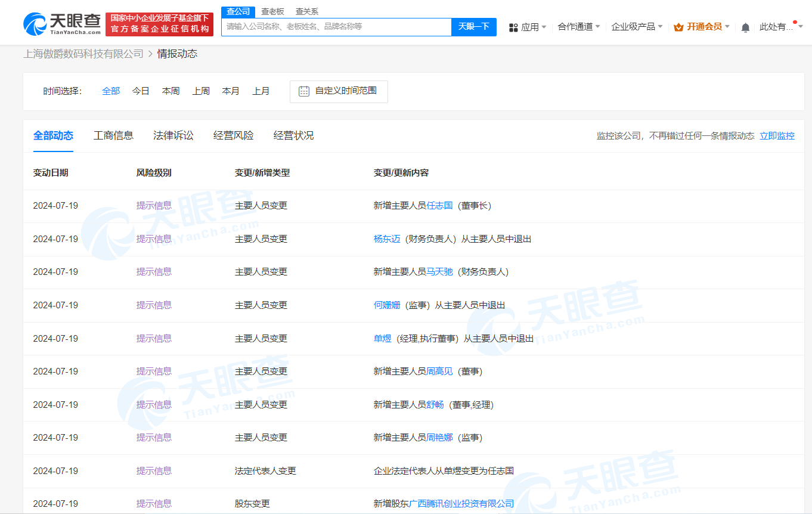Open the 工商信息 tab

click(113, 135)
